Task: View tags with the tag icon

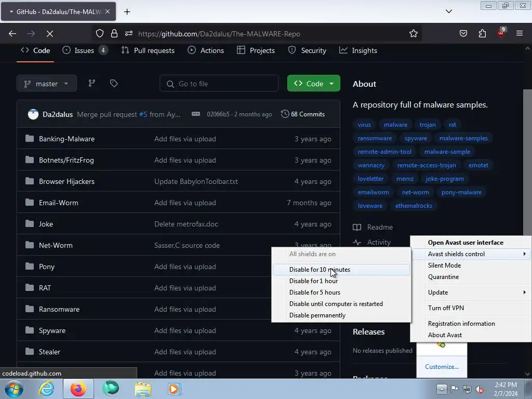Action: tap(114, 84)
